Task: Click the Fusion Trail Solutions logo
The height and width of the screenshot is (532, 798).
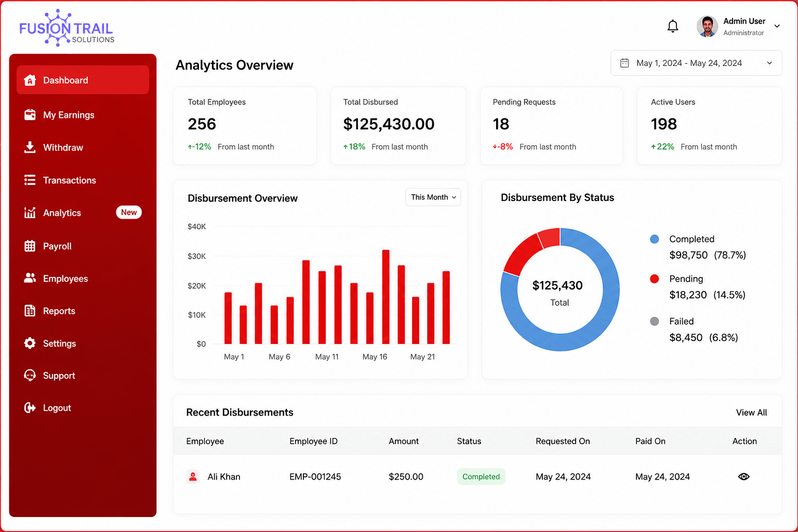Action: tap(66, 28)
